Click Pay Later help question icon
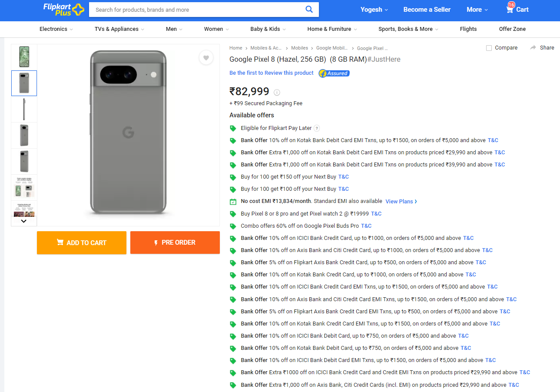 (317, 128)
